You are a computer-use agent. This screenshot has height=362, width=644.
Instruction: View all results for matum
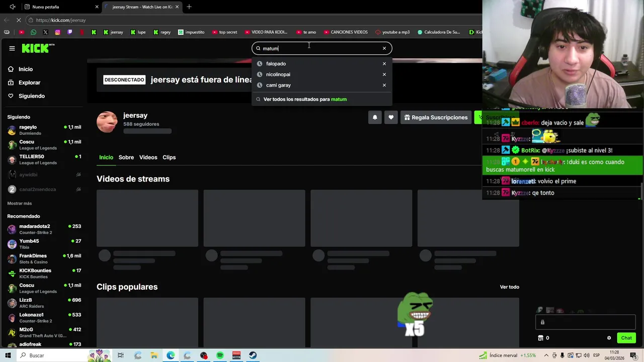(305, 99)
